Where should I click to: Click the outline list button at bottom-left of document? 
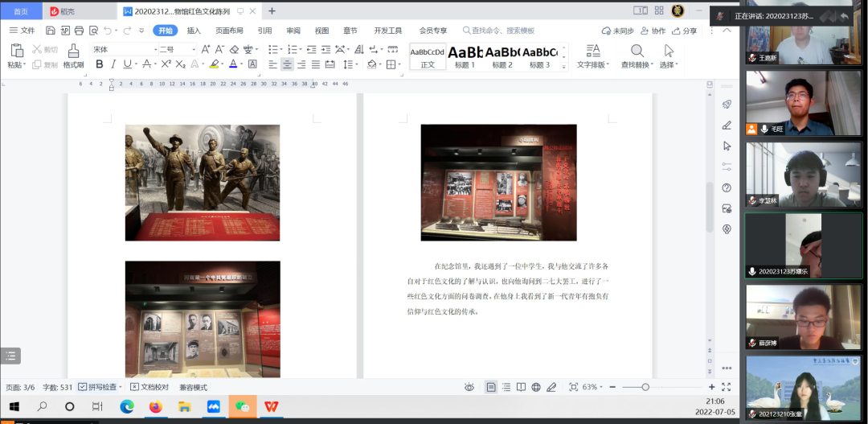tap(10, 356)
